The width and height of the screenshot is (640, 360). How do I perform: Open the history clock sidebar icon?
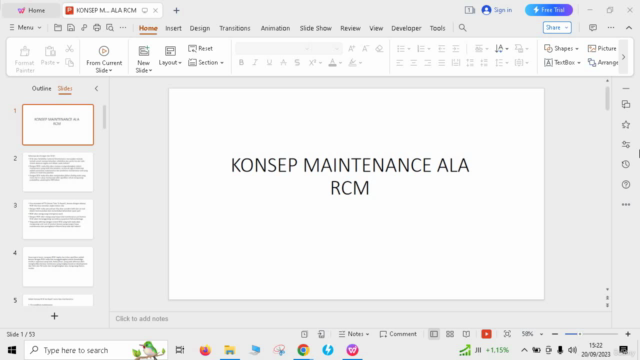[626, 164]
